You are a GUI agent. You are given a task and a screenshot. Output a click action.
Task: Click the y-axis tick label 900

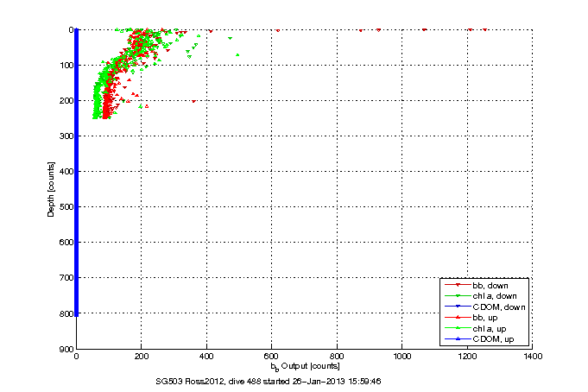(66, 349)
